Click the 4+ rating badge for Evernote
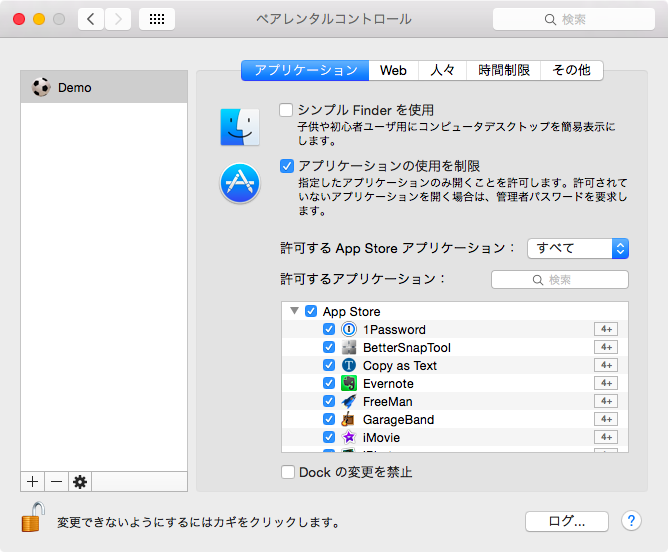This screenshot has width=668, height=552. tap(606, 383)
